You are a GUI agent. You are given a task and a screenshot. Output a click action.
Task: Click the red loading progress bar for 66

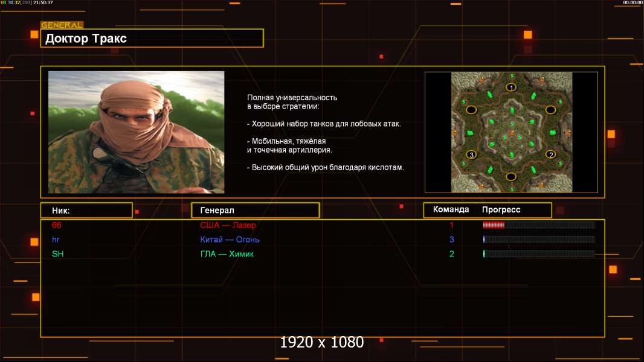539,224
